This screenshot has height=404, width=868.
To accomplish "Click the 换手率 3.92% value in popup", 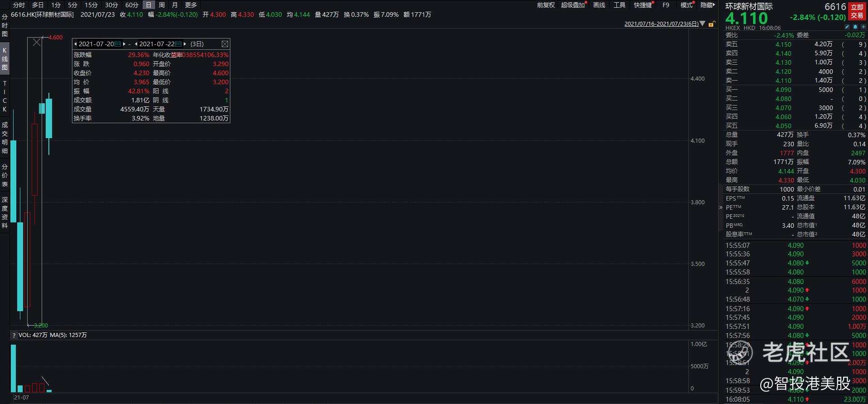I will (x=140, y=118).
